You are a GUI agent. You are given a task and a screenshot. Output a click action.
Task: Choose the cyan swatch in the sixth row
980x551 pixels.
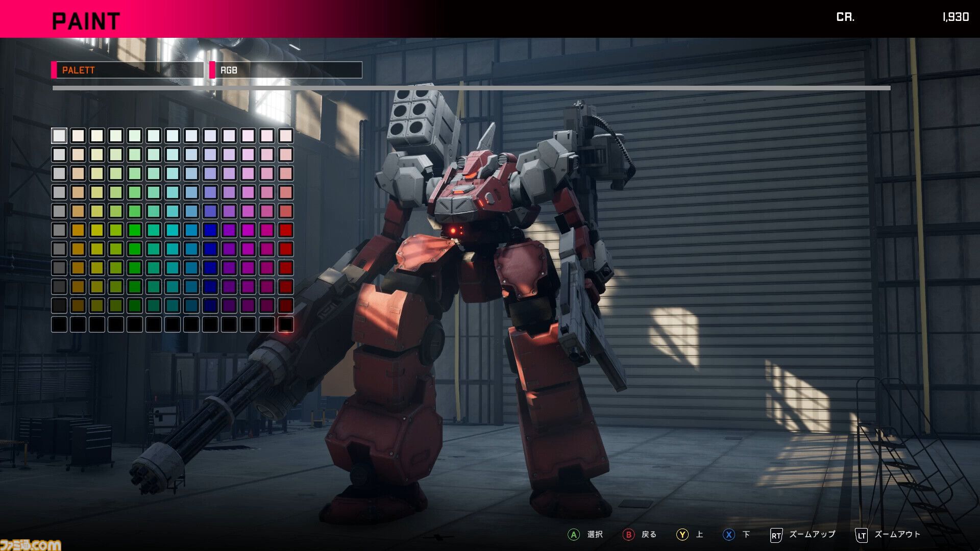(173, 230)
